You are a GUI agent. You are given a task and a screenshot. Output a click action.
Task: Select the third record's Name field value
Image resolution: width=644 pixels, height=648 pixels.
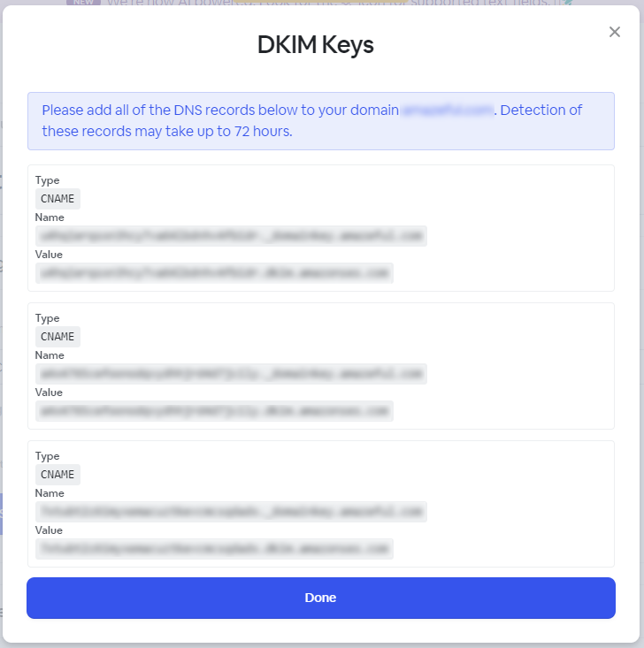tap(231, 512)
